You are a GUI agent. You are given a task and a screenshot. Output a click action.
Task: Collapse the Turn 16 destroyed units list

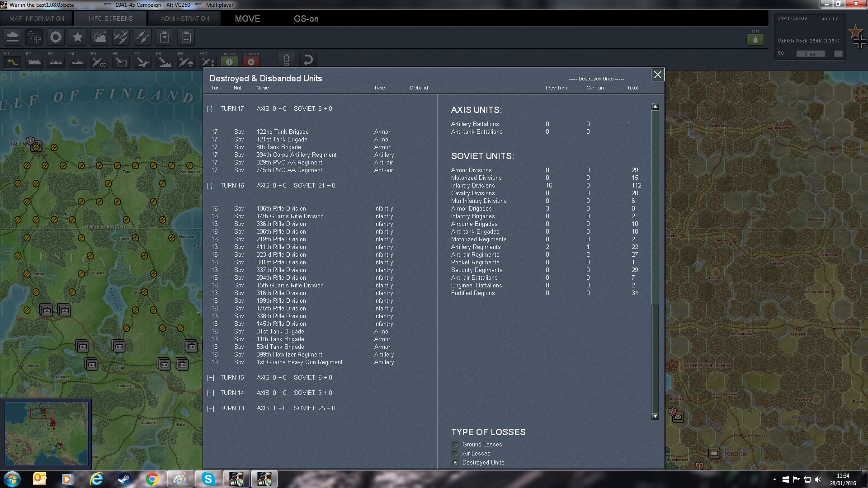pos(210,186)
